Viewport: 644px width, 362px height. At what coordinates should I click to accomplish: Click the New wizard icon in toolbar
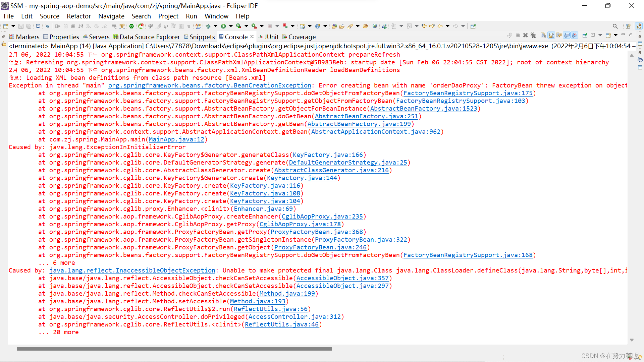[x=6, y=26]
